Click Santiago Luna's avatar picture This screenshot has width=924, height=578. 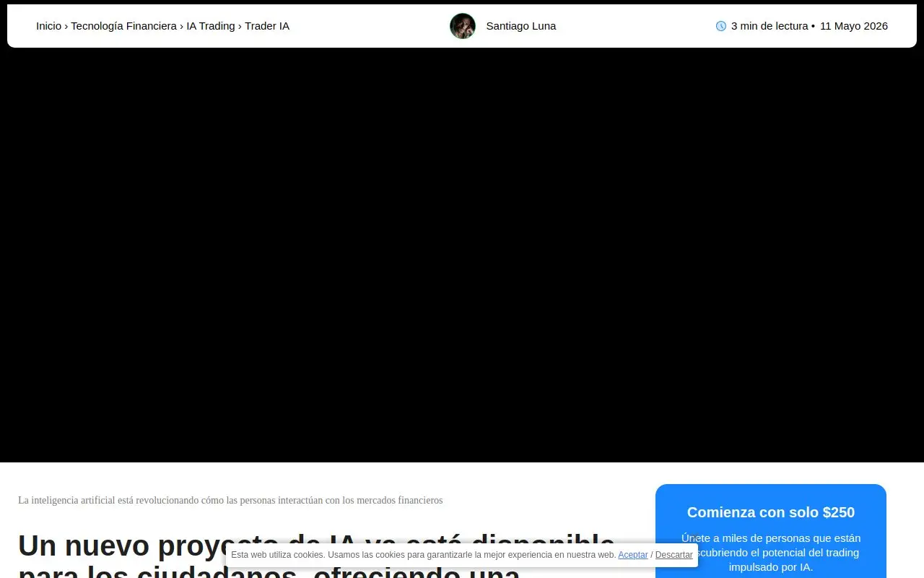click(x=463, y=26)
